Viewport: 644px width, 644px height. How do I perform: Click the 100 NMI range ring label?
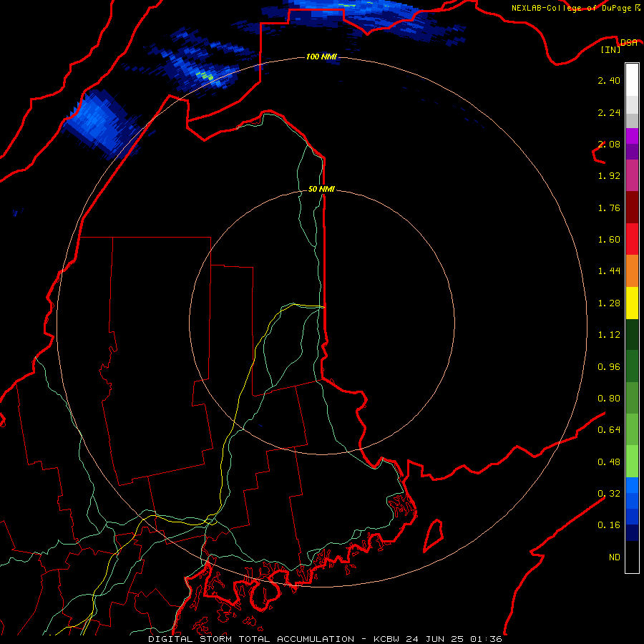[x=321, y=57]
